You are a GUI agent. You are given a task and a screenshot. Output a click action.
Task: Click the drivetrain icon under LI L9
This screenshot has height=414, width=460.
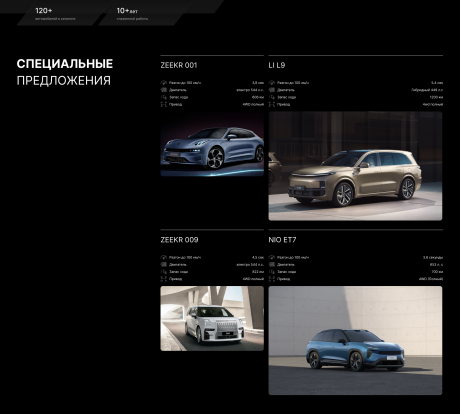tap(272, 104)
